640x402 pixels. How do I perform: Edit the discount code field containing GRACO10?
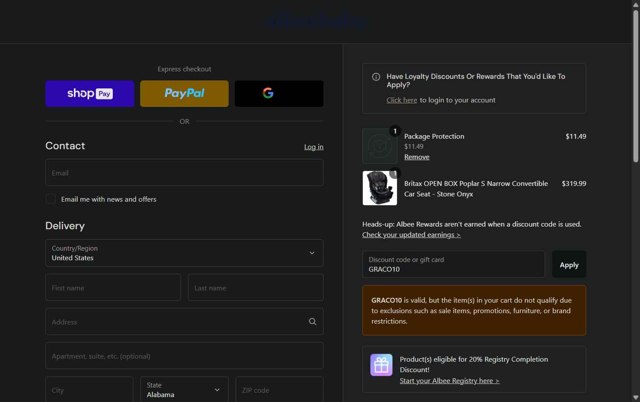coord(453,264)
